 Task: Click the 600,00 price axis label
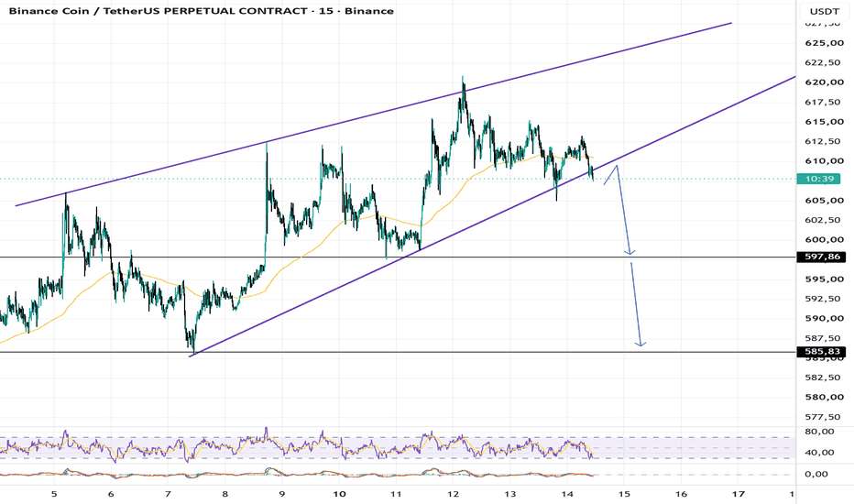point(824,240)
